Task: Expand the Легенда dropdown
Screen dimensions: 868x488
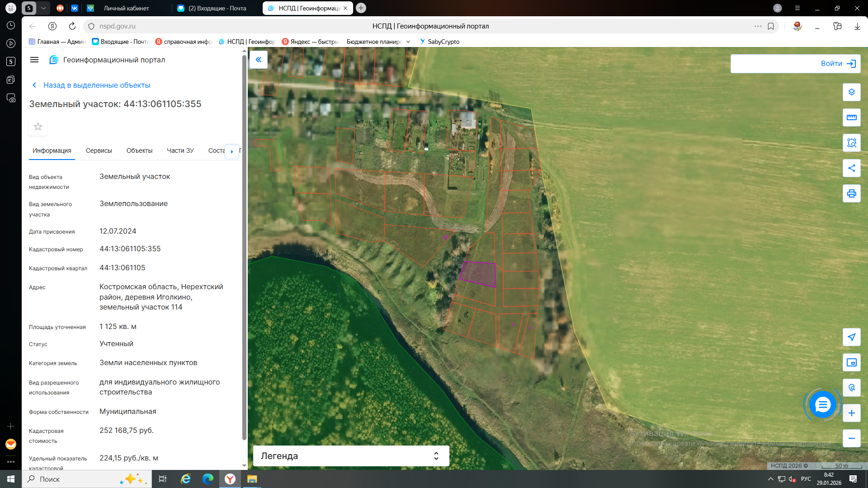Action: pos(351,456)
